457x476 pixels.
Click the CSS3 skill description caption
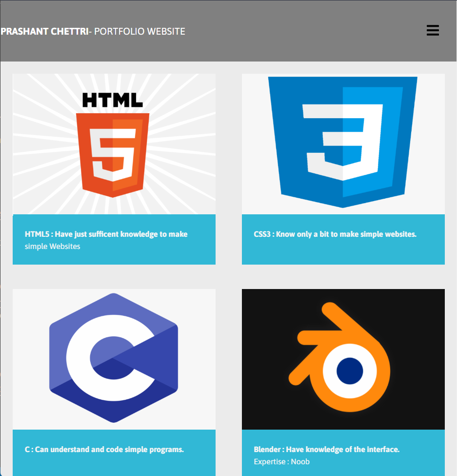[335, 234]
